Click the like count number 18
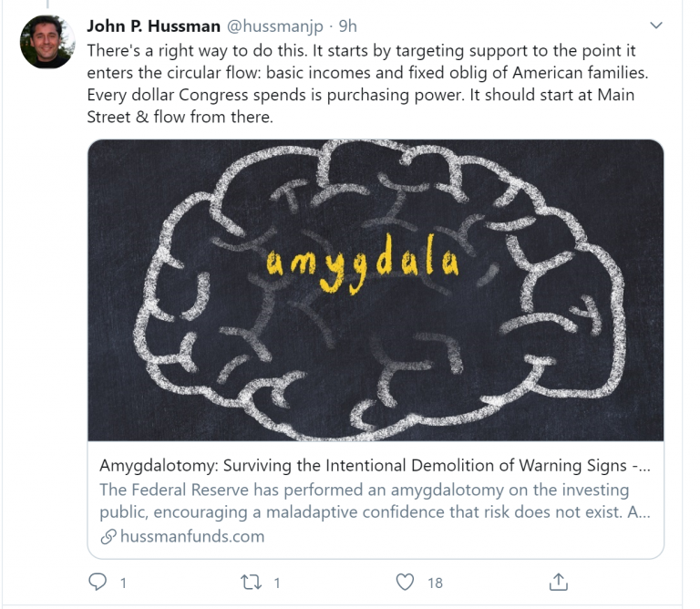700x609 pixels. pyautogui.click(x=436, y=583)
